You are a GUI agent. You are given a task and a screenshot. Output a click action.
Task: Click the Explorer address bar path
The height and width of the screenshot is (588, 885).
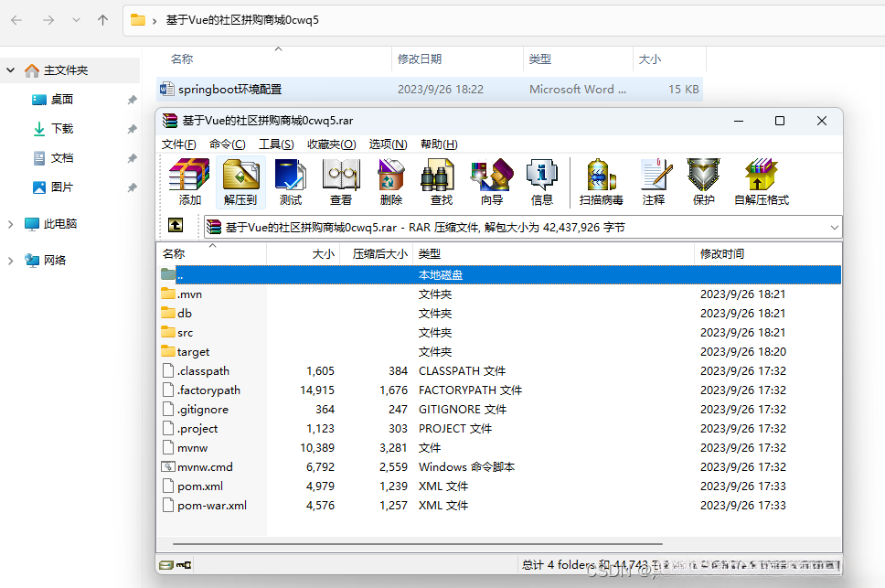[504, 20]
